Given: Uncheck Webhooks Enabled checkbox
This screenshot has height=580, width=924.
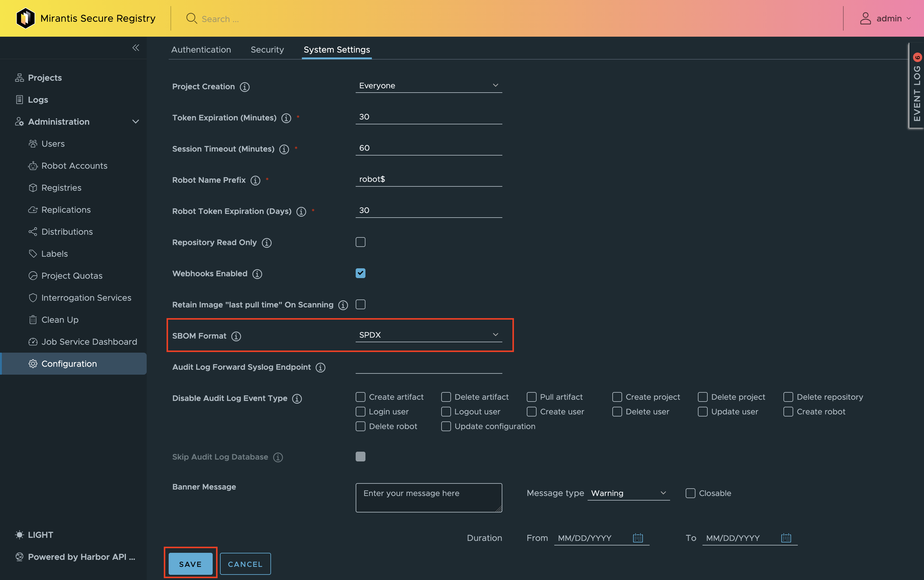Looking at the screenshot, I should click(x=361, y=273).
